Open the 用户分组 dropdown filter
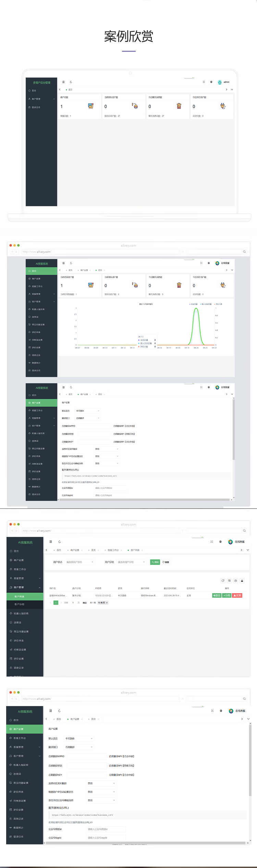The height and width of the screenshot is (868, 257). (132, 562)
